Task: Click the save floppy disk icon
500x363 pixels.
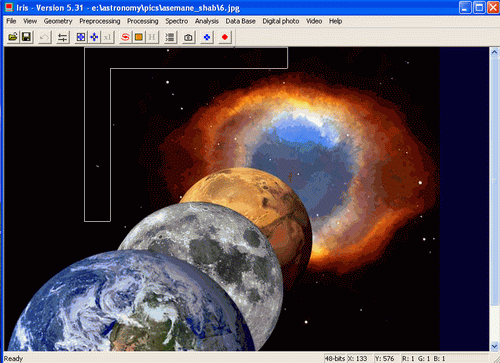Action: [26, 37]
